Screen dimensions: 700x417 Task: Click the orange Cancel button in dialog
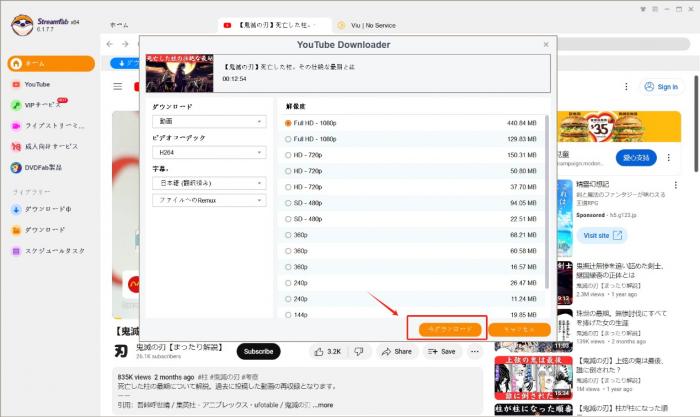519,329
